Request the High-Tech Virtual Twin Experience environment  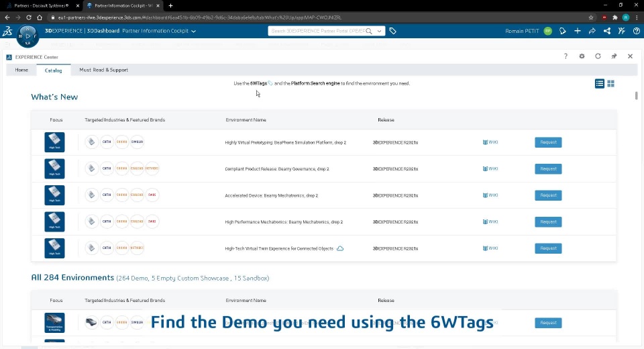point(548,248)
